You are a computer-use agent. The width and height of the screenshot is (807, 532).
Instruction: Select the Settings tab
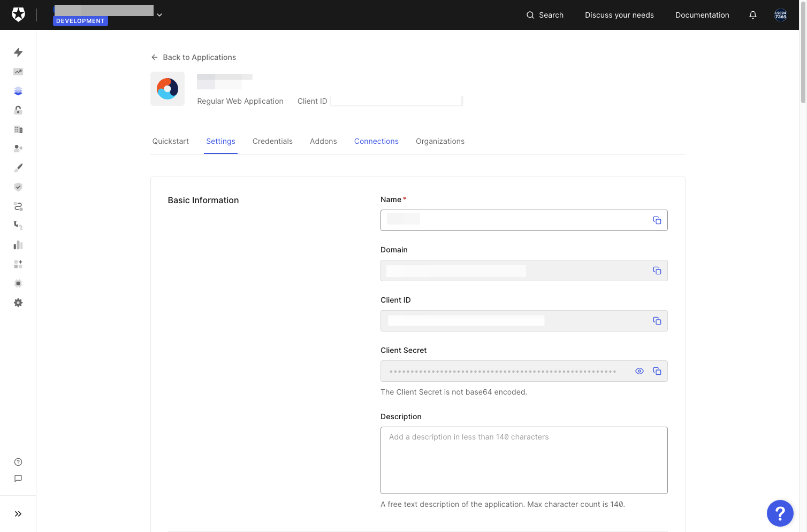pyautogui.click(x=220, y=141)
